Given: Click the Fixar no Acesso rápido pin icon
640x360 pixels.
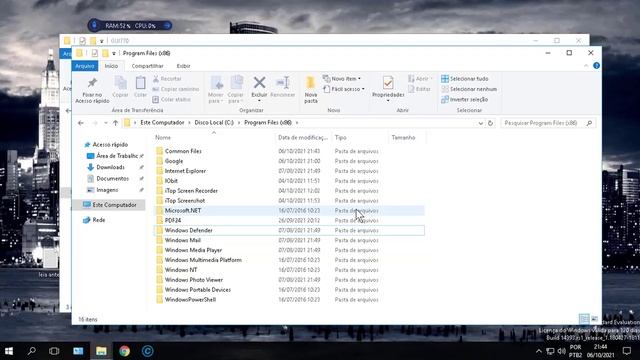Looking at the screenshot, I should click(92, 83).
